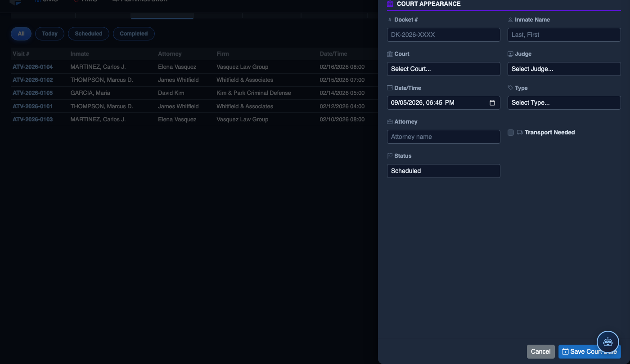The image size is (630, 364).
Task: Enable the Transport Needed checkbox
Action: tap(511, 133)
